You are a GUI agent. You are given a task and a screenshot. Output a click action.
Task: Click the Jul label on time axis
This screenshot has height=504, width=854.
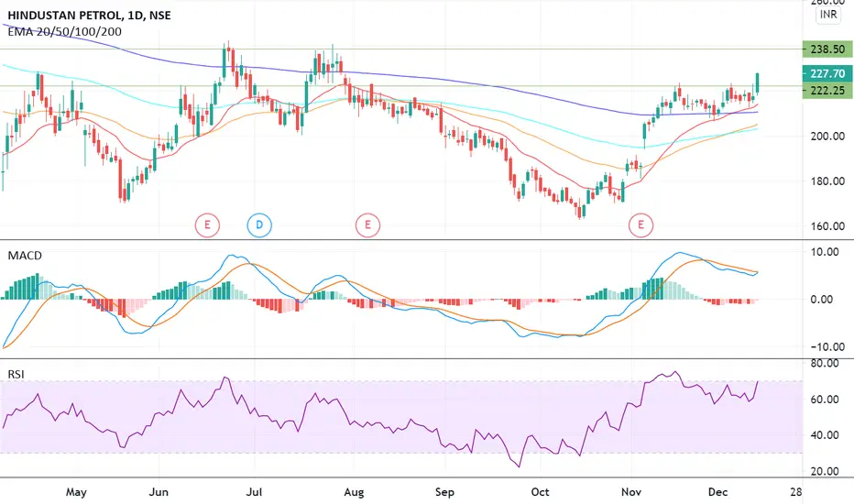(x=255, y=492)
